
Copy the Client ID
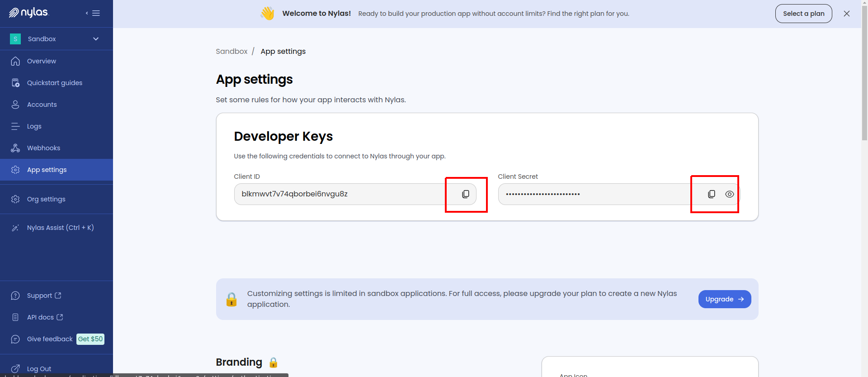click(x=466, y=194)
